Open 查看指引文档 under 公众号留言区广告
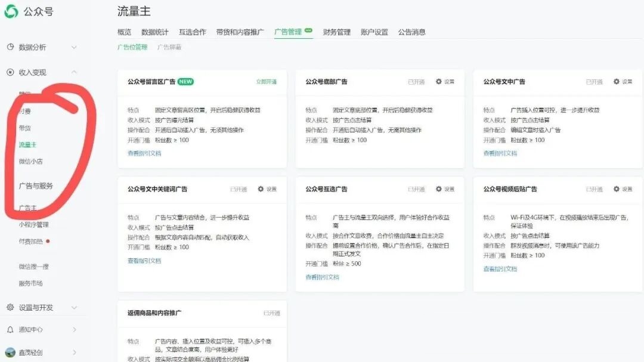The width and height of the screenshot is (644, 362). [x=144, y=153]
